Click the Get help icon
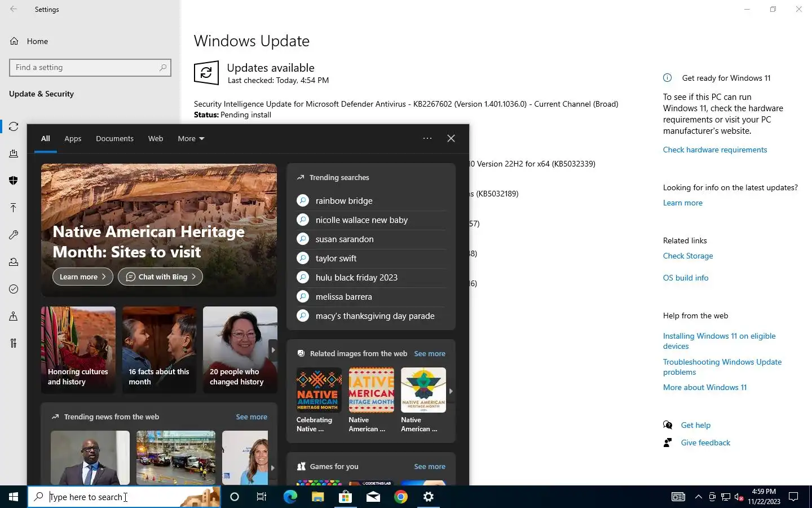 tap(668, 425)
